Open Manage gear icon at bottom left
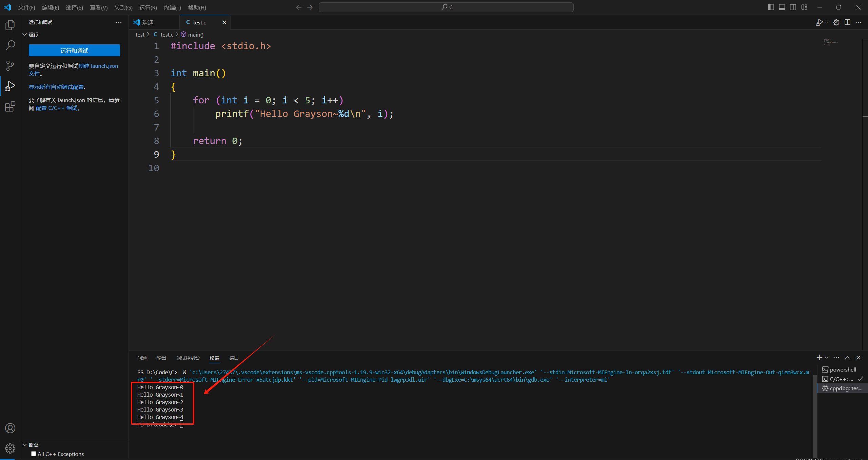 (x=10, y=448)
